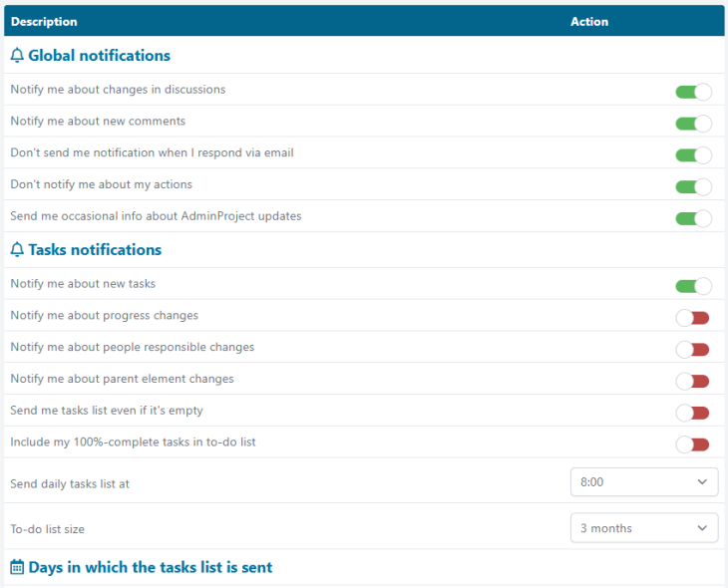
Task: Disable occasional AdminProject updates info toggle
Action: pos(694,218)
